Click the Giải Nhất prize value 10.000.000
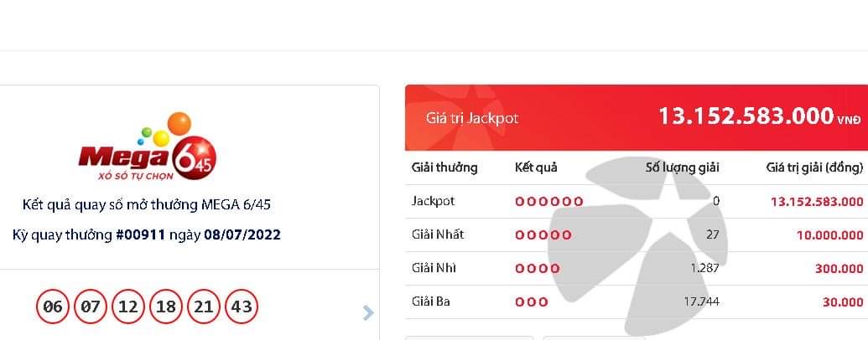Image resolution: width=868 pixels, height=340 pixels. tap(829, 235)
